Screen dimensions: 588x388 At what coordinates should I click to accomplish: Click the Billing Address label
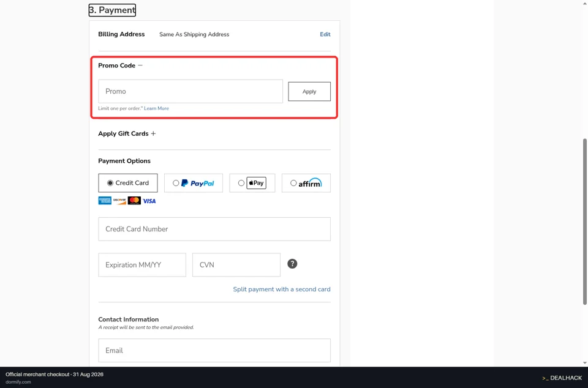121,34
